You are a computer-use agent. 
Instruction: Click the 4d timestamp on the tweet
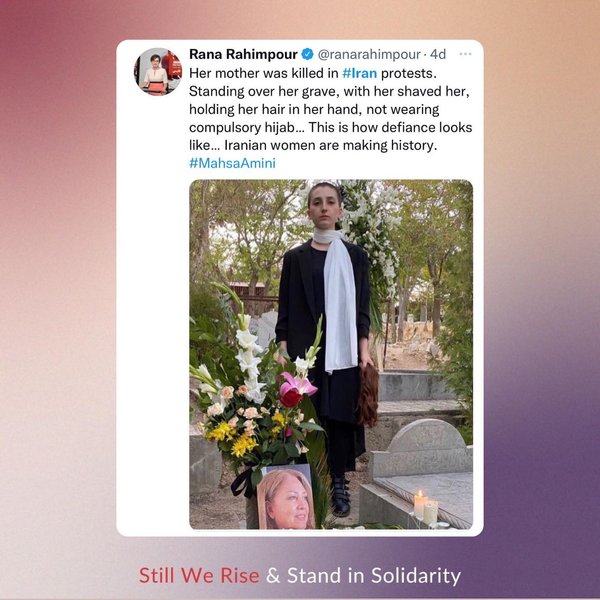438,54
